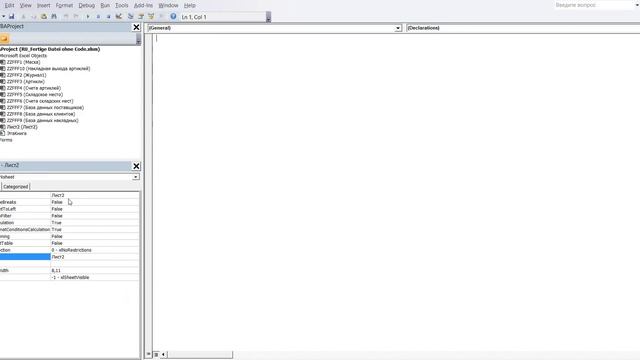Select ZZFFF5 sheet in project tree
This screenshot has width=640, height=360.
(35, 95)
